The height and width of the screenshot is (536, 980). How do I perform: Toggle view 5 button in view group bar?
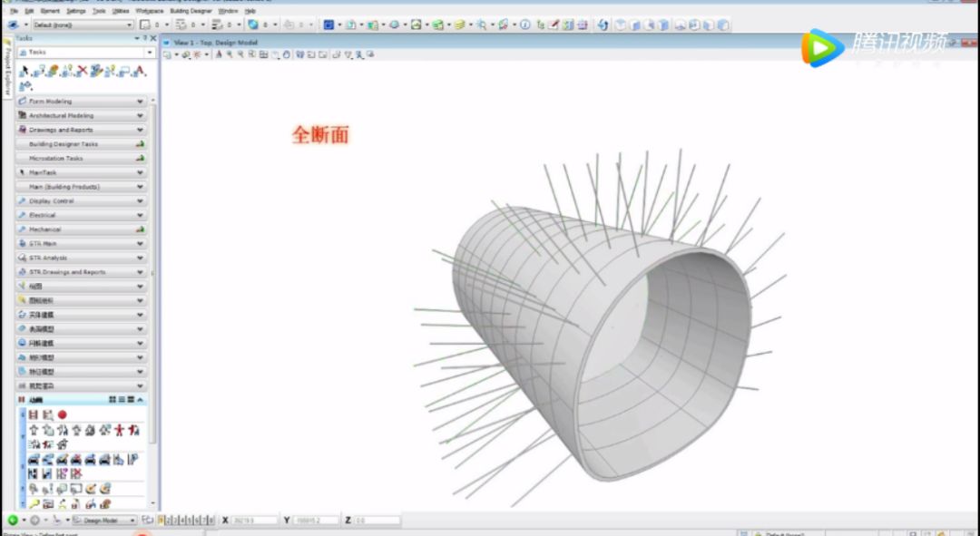pos(190,520)
